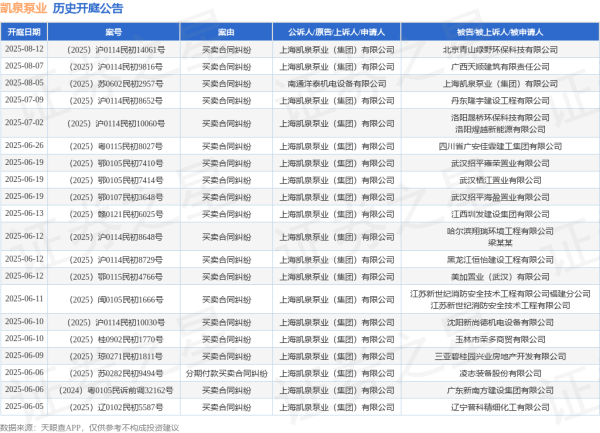Click the 被告/被上诉人/被申请人 header

500,32
